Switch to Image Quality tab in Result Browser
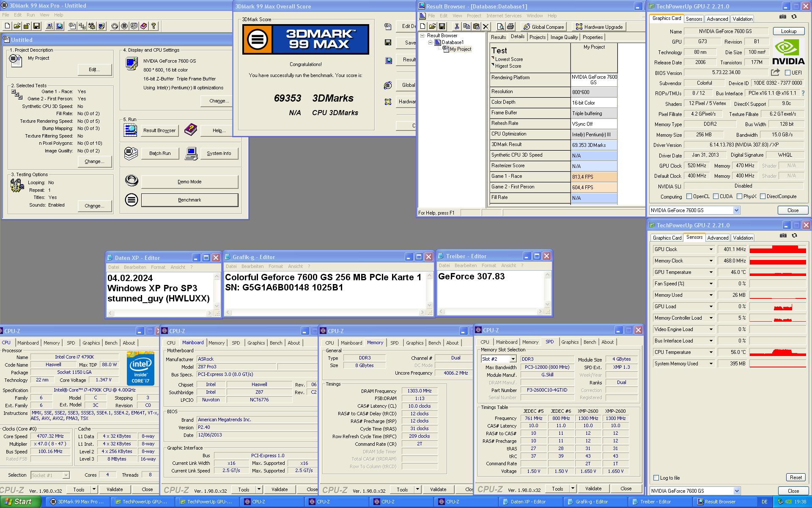Viewport: 812px width, 508px height. [564, 37]
